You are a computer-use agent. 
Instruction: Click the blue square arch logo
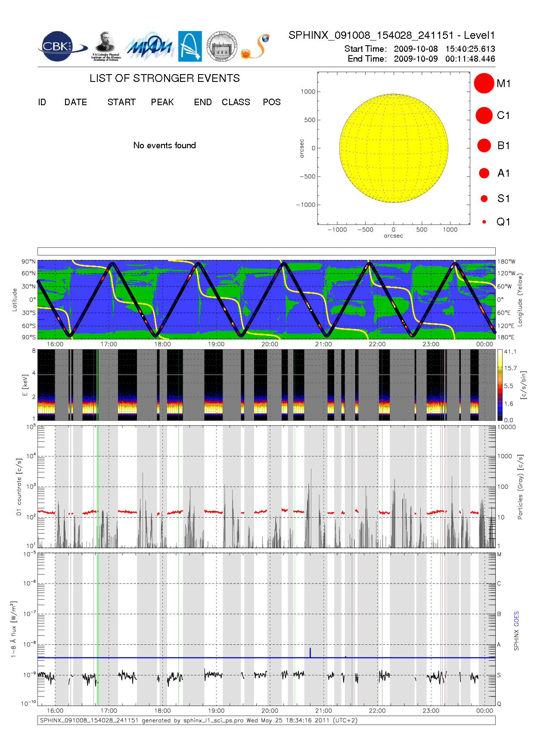click(190, 47)
